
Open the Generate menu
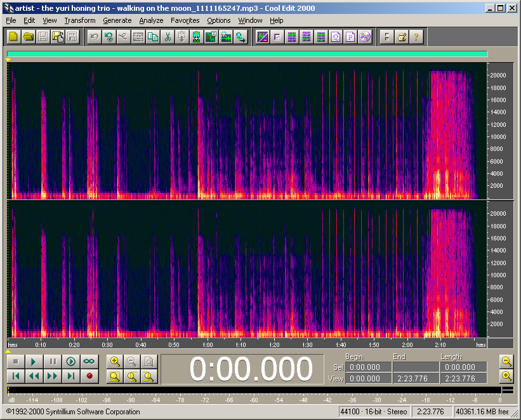click(117, 20)
